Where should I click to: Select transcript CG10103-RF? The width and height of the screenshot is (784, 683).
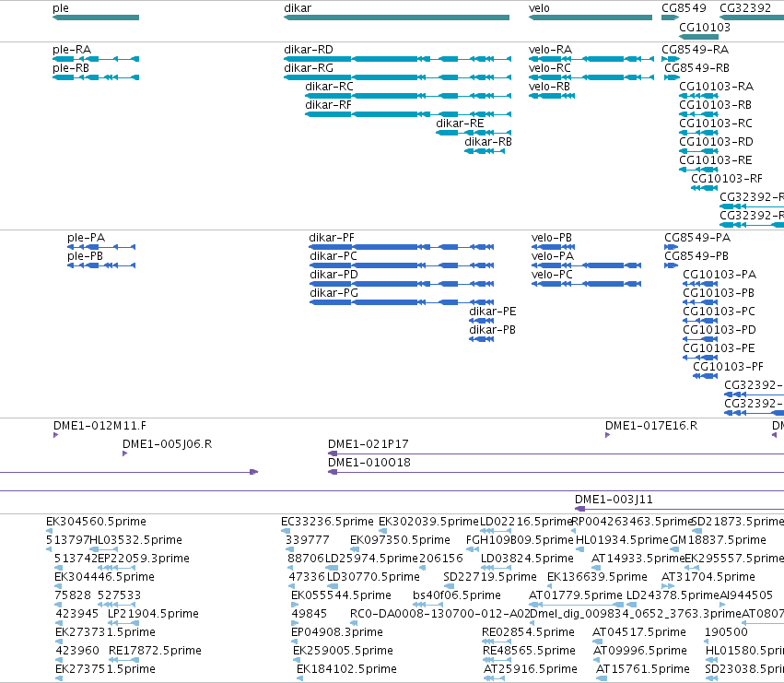704,188
